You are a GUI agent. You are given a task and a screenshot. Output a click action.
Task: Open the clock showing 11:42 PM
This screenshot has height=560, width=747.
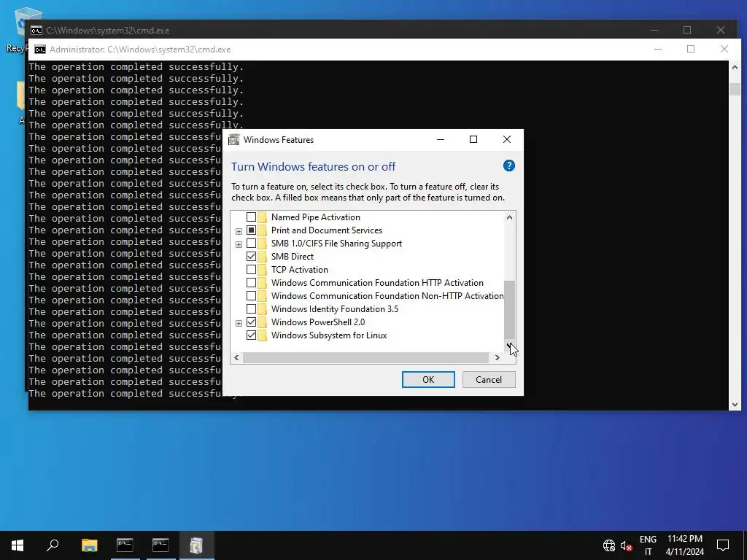(684, 545)
